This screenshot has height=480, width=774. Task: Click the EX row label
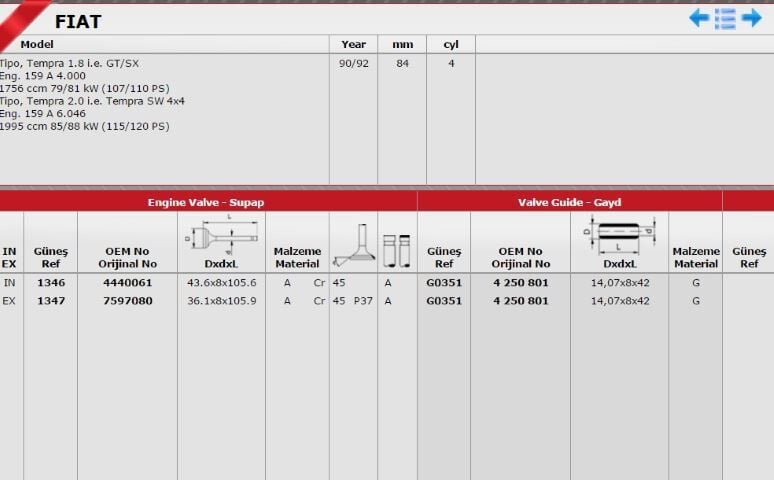click(9, 301)
